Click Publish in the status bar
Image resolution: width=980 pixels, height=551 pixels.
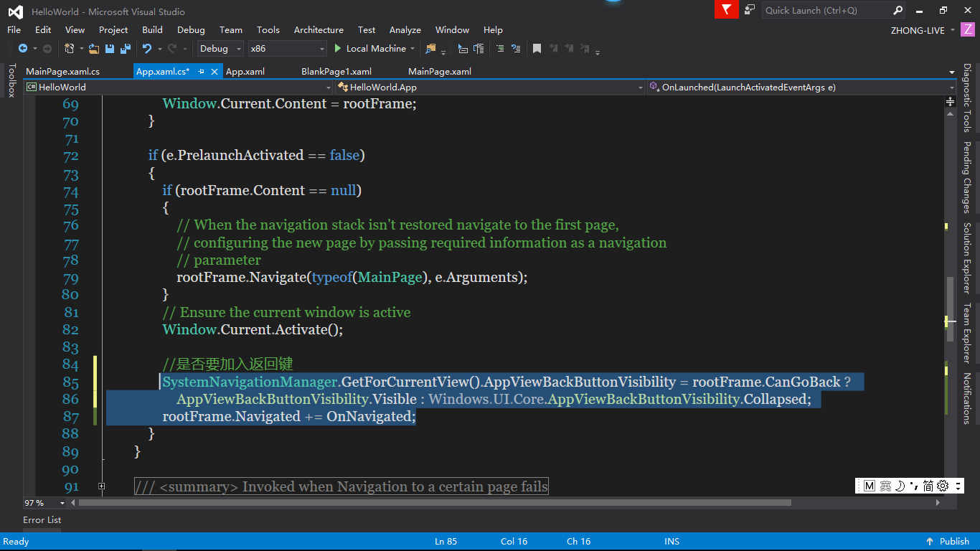coord(948,542)
